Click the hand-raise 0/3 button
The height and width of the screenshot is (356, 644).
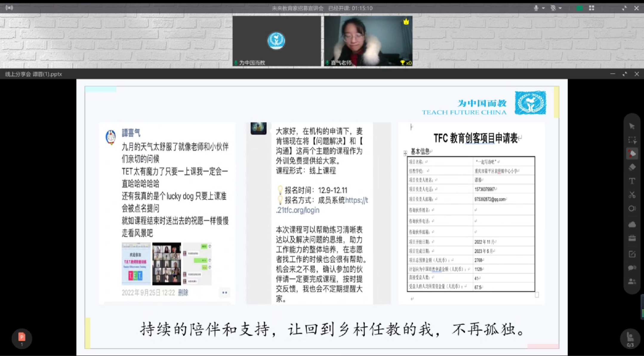click(630, 339)
